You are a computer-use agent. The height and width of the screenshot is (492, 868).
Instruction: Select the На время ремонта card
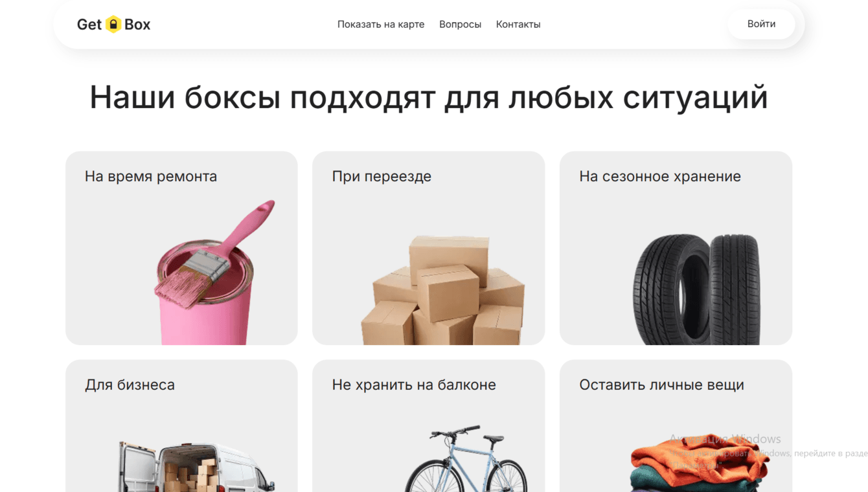click(181, 248)
